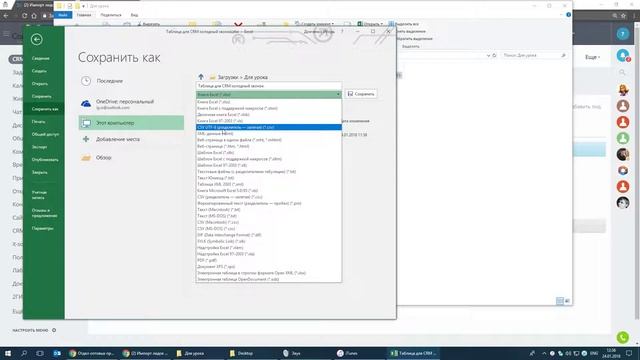Click the Сохранить button in Save As

[x=361, y=94]
